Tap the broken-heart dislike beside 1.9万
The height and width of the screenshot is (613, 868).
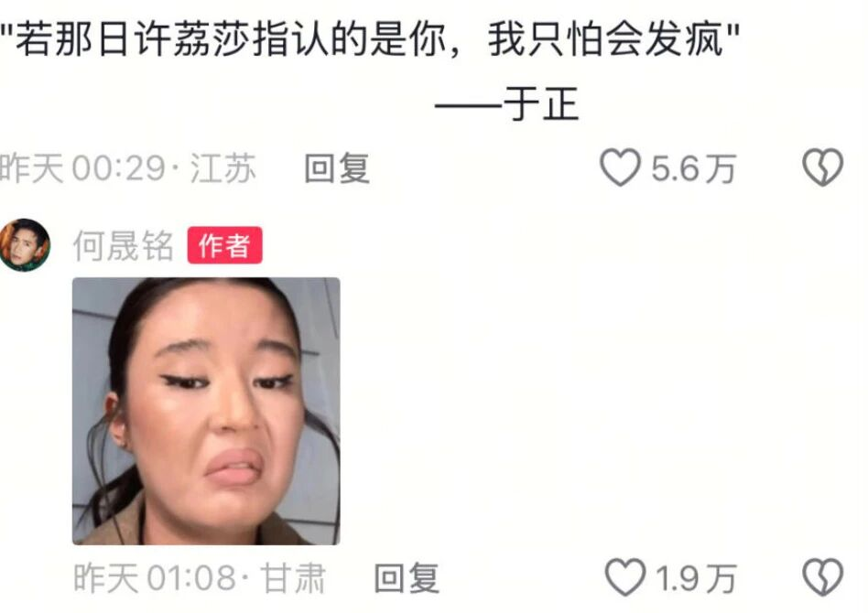coord(823,577)
